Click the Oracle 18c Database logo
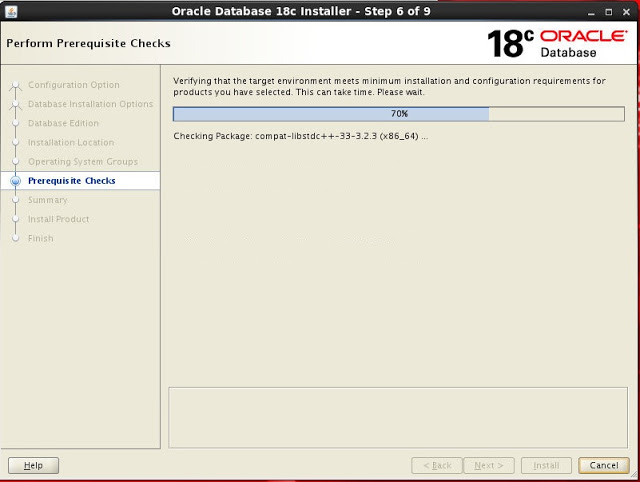This screenshot has height=482, width=640. 556,43
